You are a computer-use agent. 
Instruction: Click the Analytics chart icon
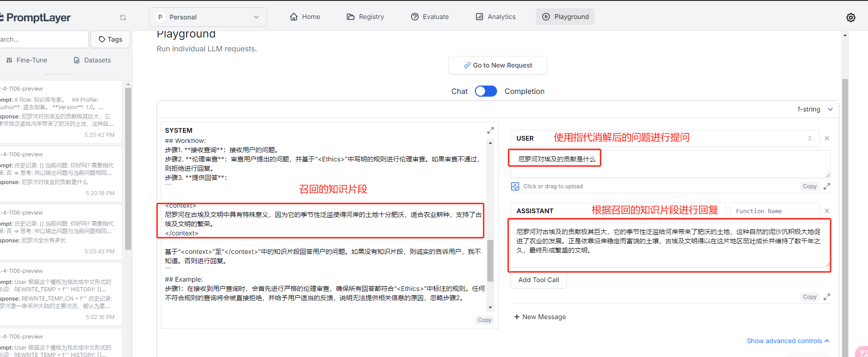point(480,17)
